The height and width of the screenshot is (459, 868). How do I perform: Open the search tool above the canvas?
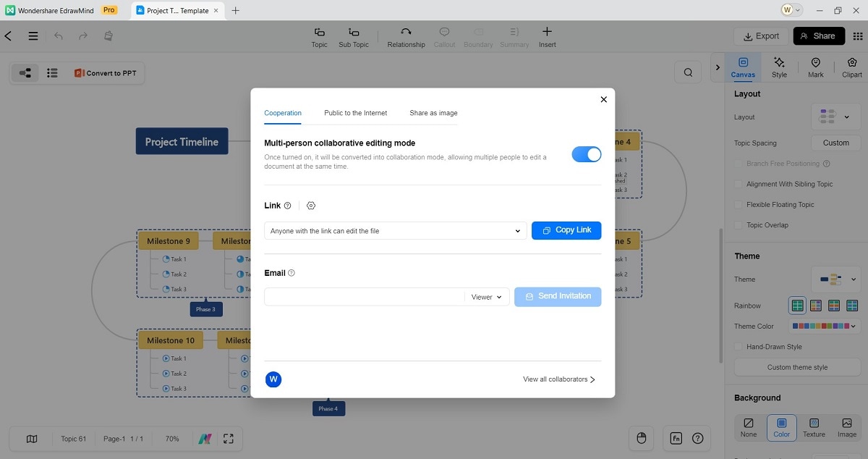click(x=687, y=72)
